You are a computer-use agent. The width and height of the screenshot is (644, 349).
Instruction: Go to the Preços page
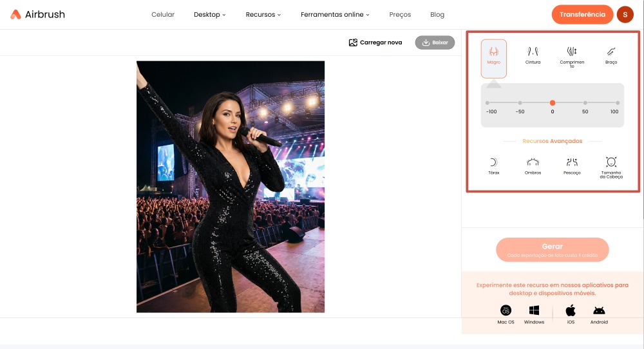(400, 15)
